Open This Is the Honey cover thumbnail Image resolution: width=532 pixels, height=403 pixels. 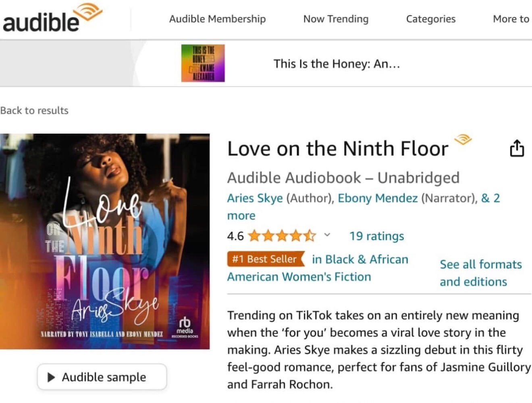click(203, 63)
